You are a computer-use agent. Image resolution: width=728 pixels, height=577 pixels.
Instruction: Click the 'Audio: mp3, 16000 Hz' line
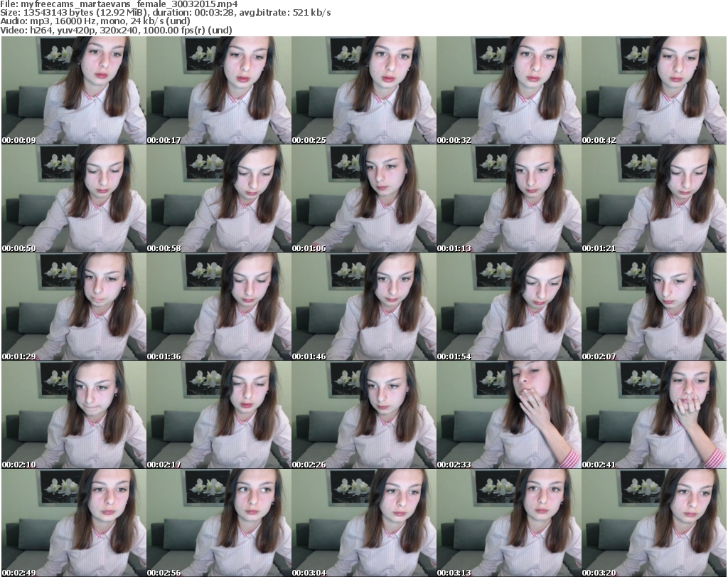pyautogui.click(x=95, y=21)
